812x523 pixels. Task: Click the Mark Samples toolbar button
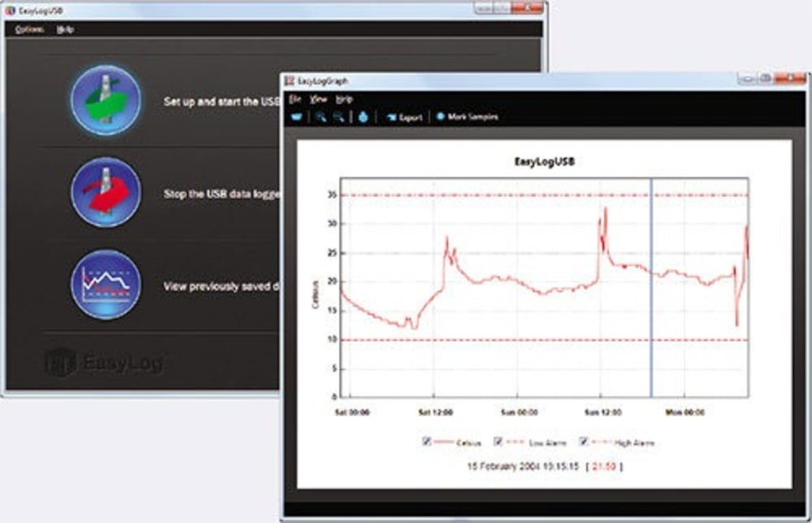coord(467,116)
